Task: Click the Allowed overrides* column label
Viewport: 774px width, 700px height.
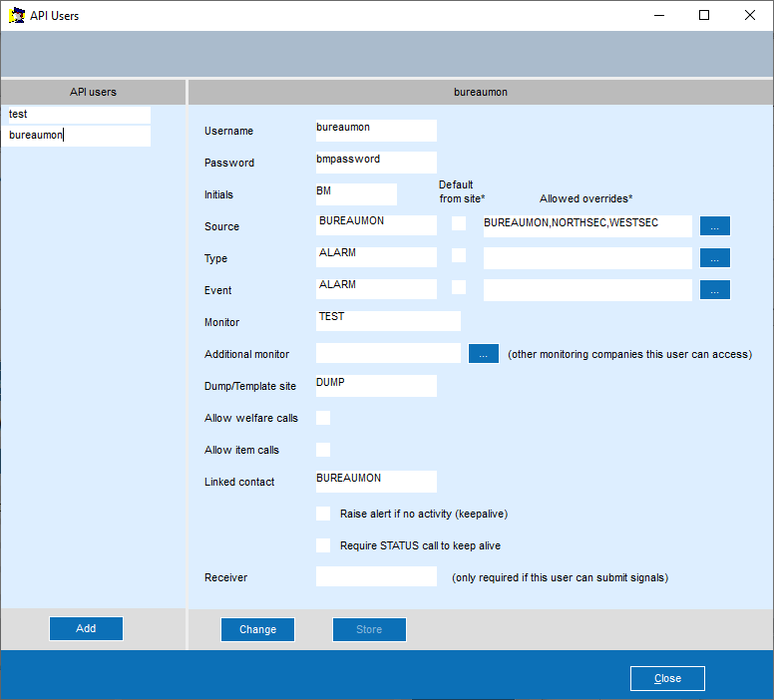Action: pos(585,198)
